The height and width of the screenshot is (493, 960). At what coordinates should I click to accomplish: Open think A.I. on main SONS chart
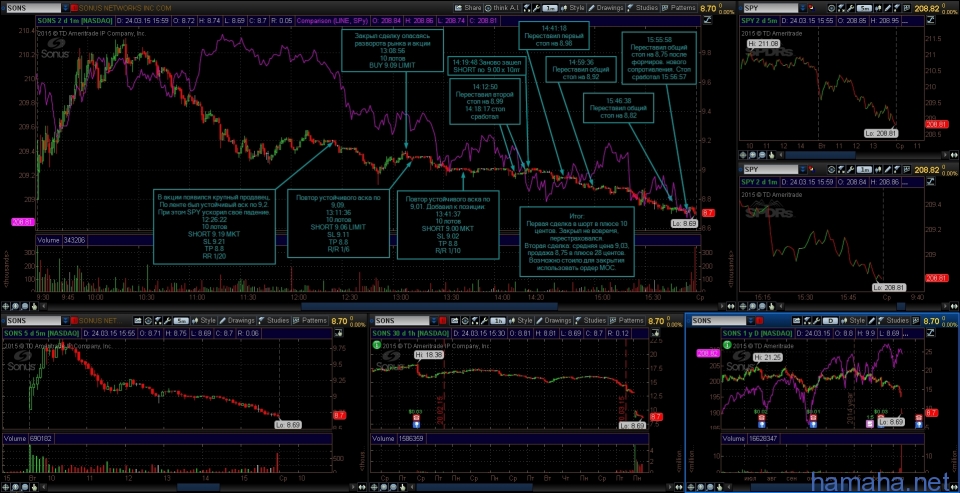point(503,8)
